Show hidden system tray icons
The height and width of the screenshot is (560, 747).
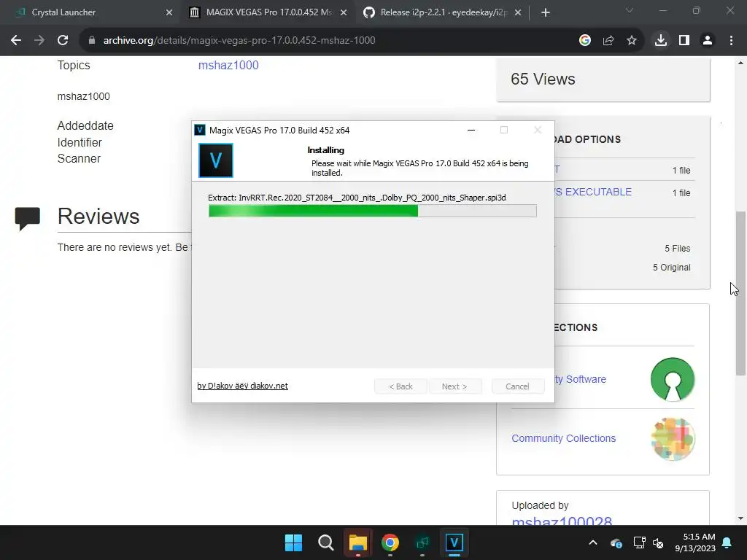pyautogui.click(x=592, y=542)
